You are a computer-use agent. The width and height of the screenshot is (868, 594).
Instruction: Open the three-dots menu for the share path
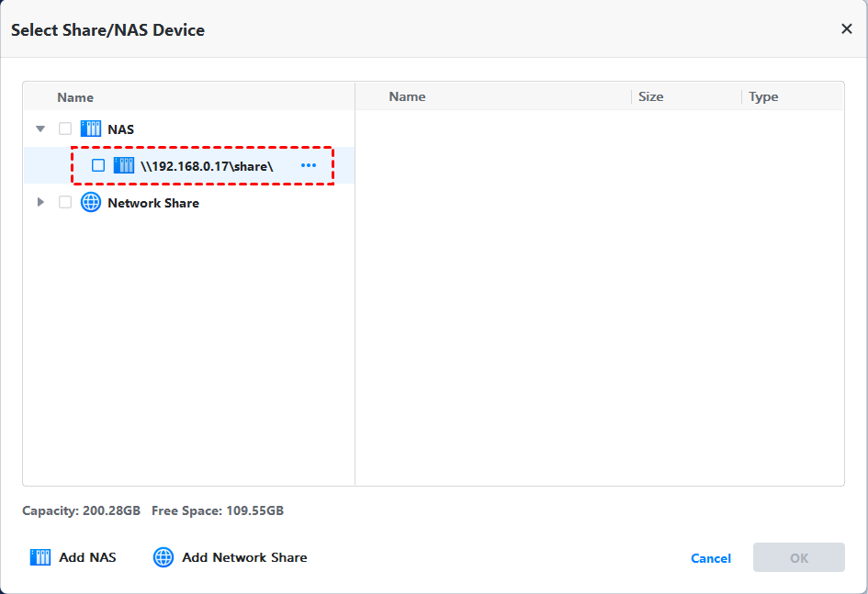309,166
